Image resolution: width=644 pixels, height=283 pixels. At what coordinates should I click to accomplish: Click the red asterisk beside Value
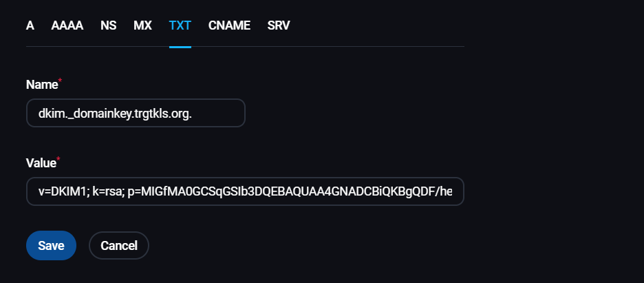pyautogui.click(x=58, y=160)
